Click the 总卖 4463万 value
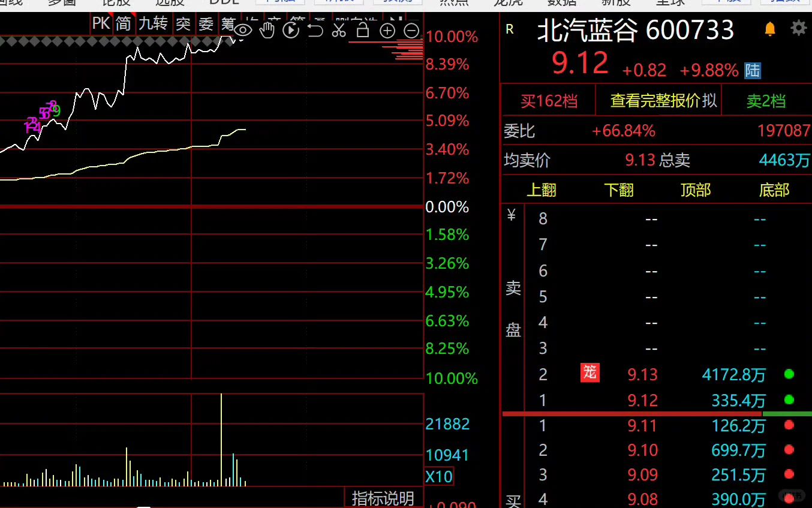This screenshot has height=508, width=812. pyautogui.click(x=784, y=160)
